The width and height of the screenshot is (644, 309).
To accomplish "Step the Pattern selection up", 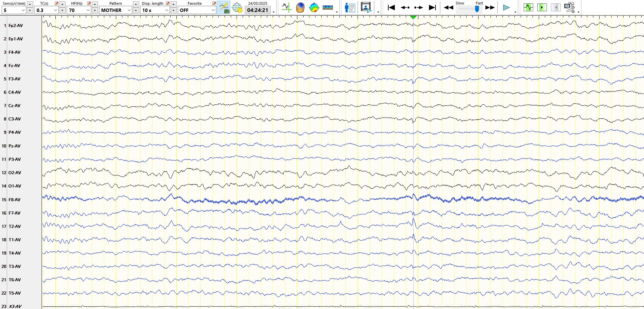I will (x=136, y=4).
